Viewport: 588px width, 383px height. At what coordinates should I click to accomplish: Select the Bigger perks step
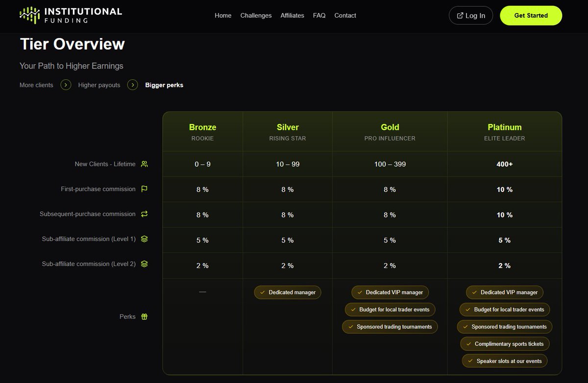[x=164, y=85]
